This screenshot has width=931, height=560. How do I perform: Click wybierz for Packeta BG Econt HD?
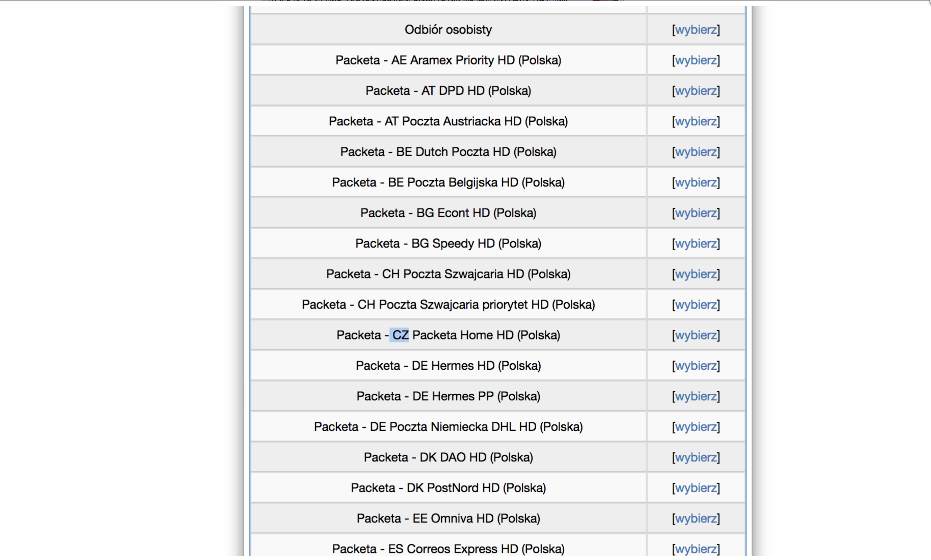pyautogui.click(x=695, y=213)
